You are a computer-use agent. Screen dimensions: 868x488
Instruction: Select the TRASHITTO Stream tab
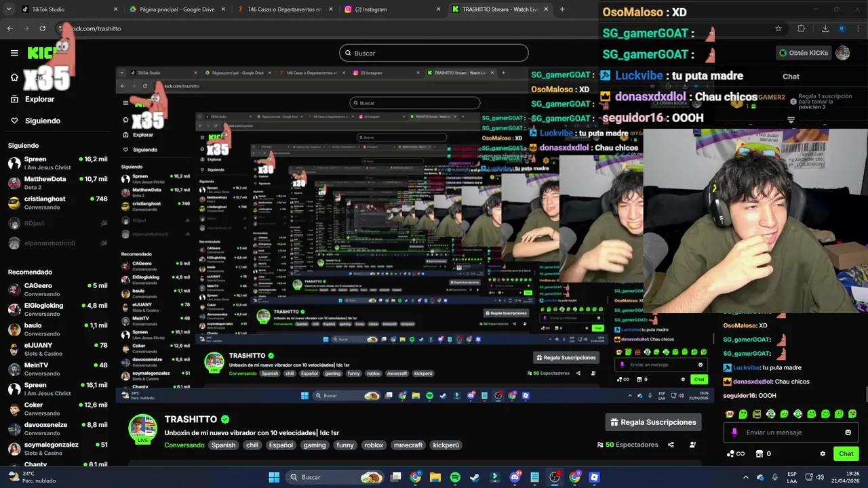click(499, 9)
